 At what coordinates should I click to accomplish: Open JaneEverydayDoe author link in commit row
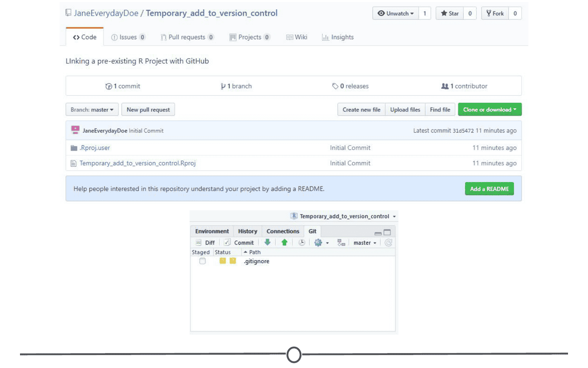click(105, 131)
